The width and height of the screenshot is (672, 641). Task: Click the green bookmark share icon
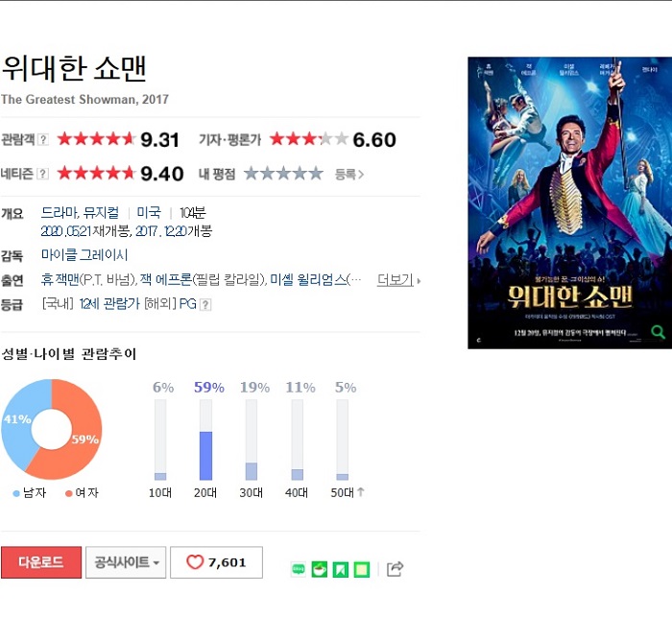pyautogui.click(x=341, y=569)
